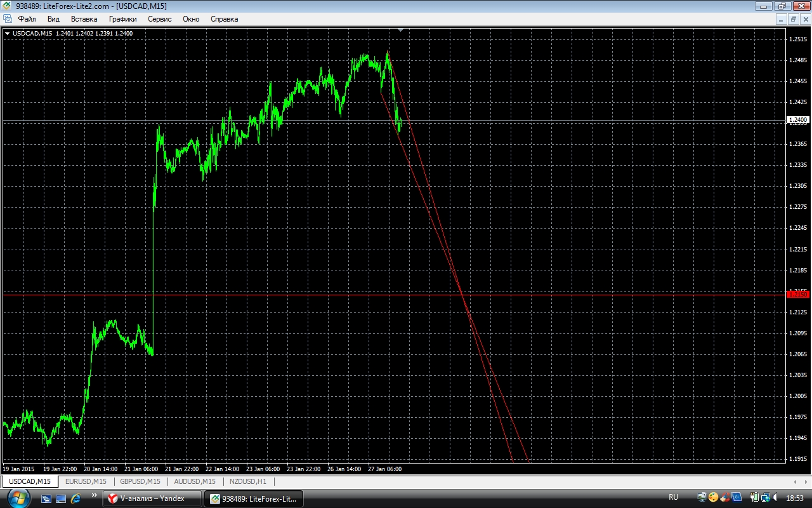Open the Вставка menu
812x508 pixels.
click(84, 19)
